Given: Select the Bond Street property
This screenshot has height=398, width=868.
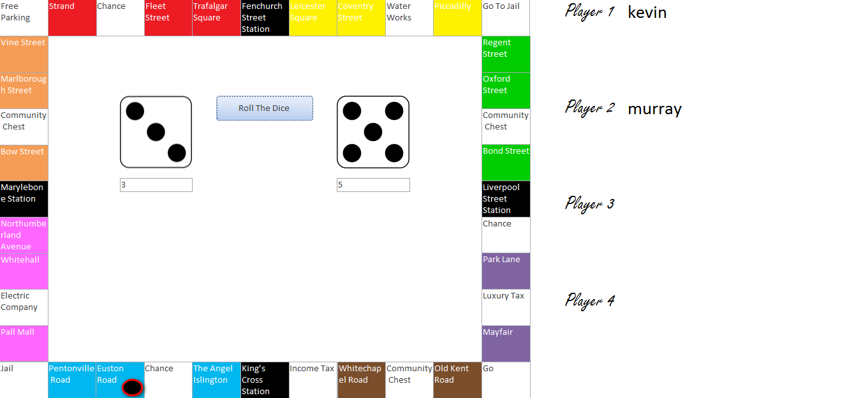Looking at the screenshot, I should coord(506,163).
